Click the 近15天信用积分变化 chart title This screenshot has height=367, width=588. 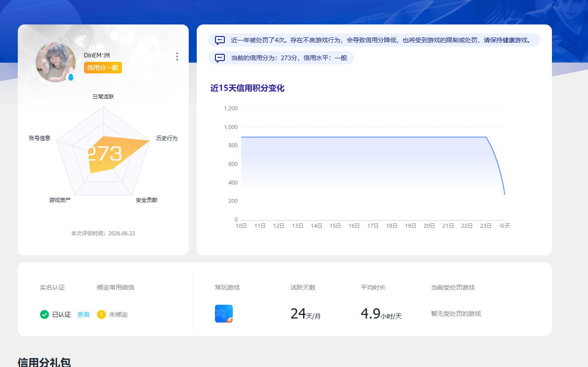247,88
